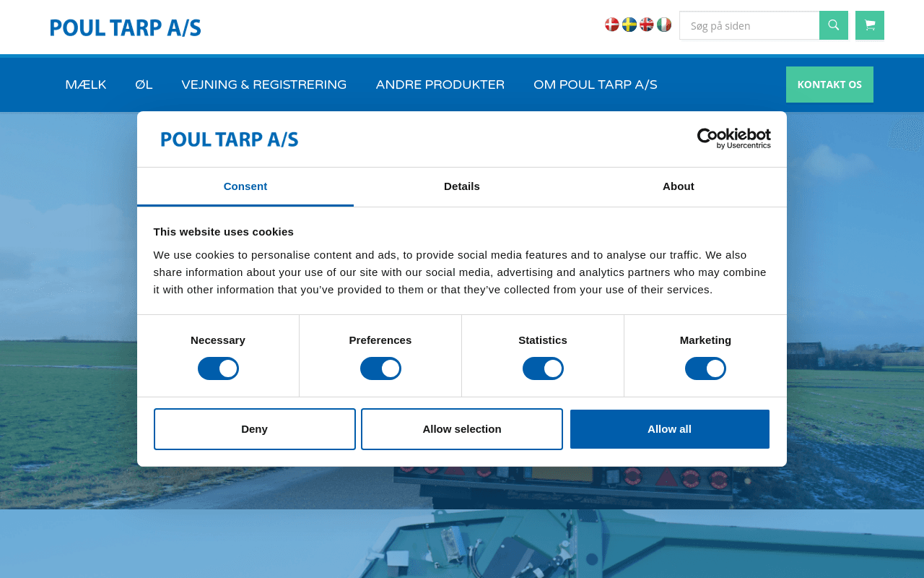924x578 pixels.
Task: Open the ANDRE PRODUKTER menu
Action: [440, 85]
